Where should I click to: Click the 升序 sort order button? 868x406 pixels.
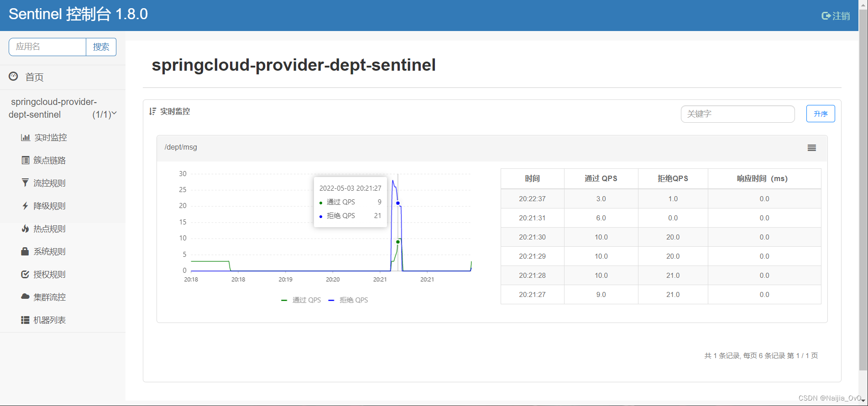coord(821,114)
